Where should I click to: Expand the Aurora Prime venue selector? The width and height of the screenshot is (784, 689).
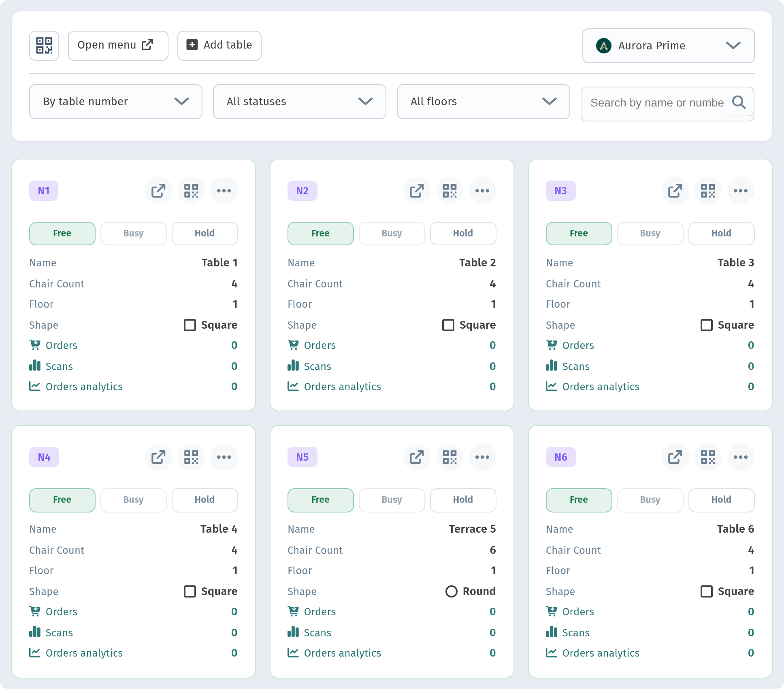pos(668,46)
